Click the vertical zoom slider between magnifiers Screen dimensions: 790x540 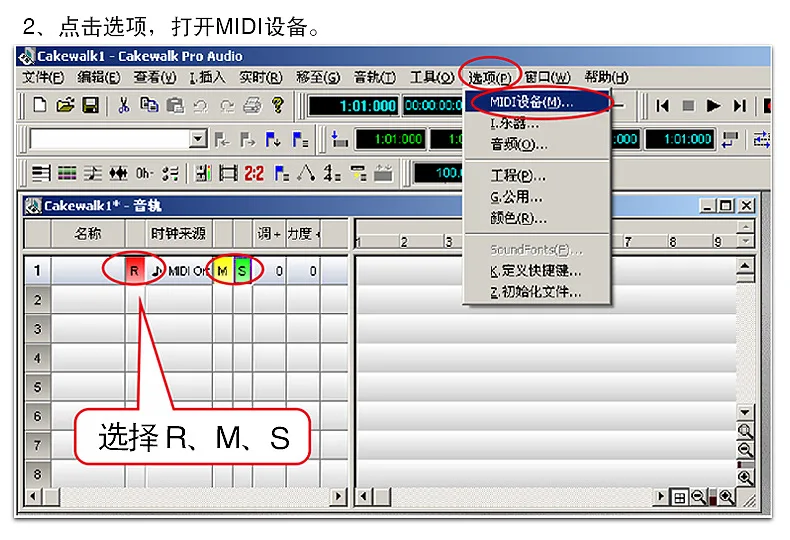click(745, 463)
